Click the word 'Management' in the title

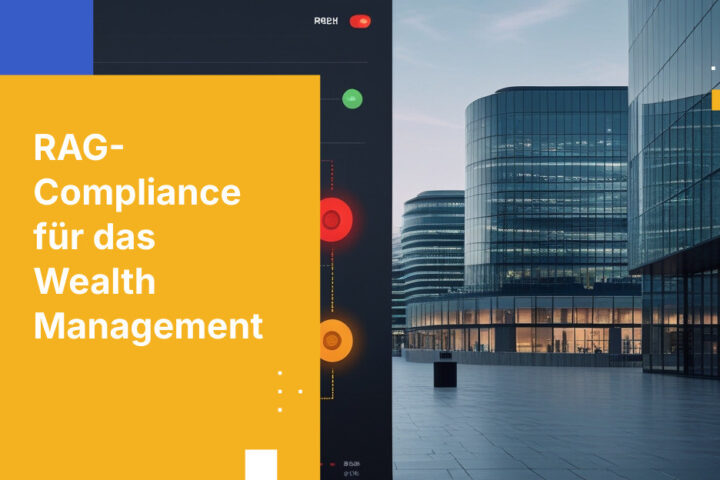pyautogui.click(x=148, y=326)
